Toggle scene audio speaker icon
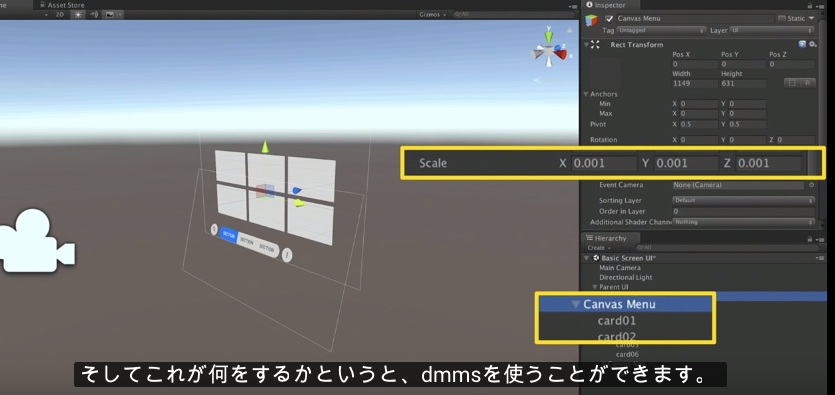Screen dimensions: 835x395 coord(94,14)
